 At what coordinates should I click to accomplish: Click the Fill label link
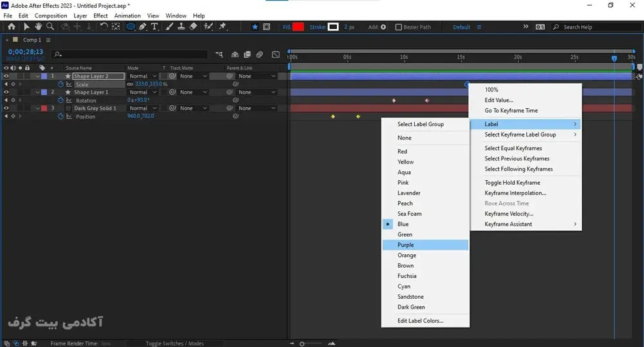coord(287,27)
